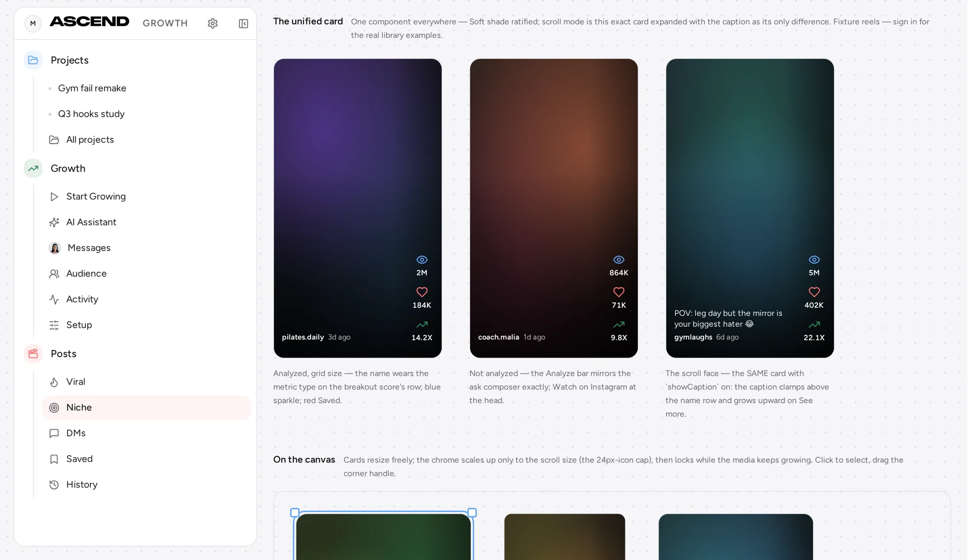The height and width of the screenshot is (560, 974).
Task: Click the play icon beside Start Growing
Action: (x=54, y=196)
